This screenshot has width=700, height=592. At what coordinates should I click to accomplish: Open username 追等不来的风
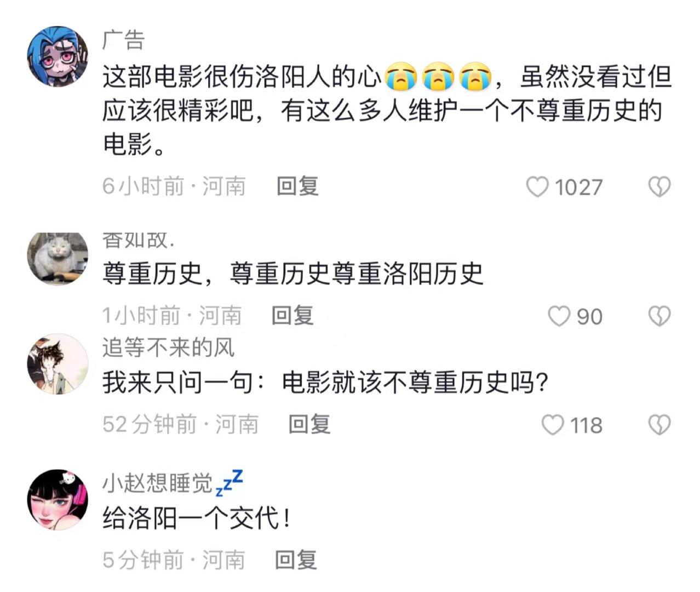pyautogui.click(x=168, y=348)
